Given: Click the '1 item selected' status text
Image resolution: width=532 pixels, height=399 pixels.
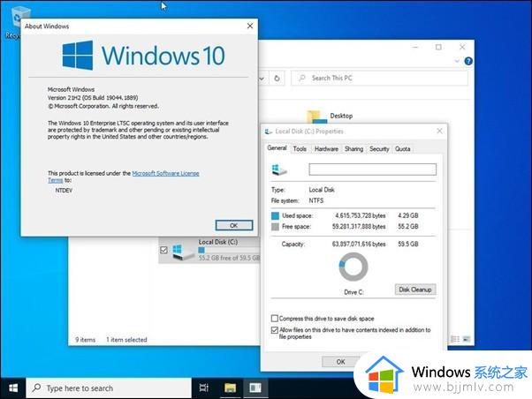Looking at the screenshot, I should pos(126,340).
